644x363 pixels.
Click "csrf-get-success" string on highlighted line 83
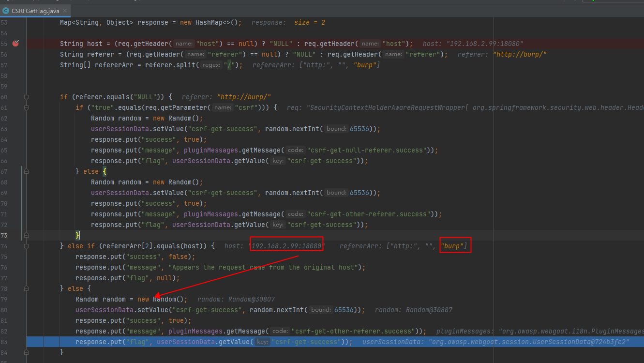pyautogui.click(x=306, y=342)
